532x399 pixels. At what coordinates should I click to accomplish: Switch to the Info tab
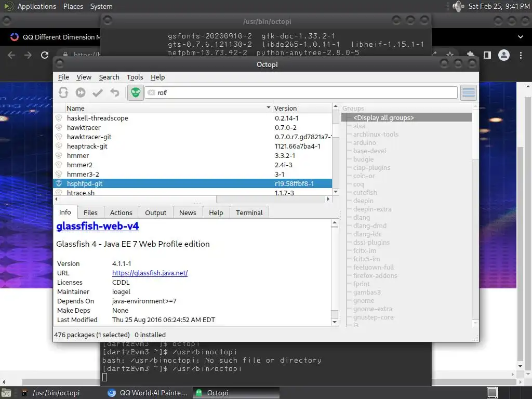click(65, 212)
